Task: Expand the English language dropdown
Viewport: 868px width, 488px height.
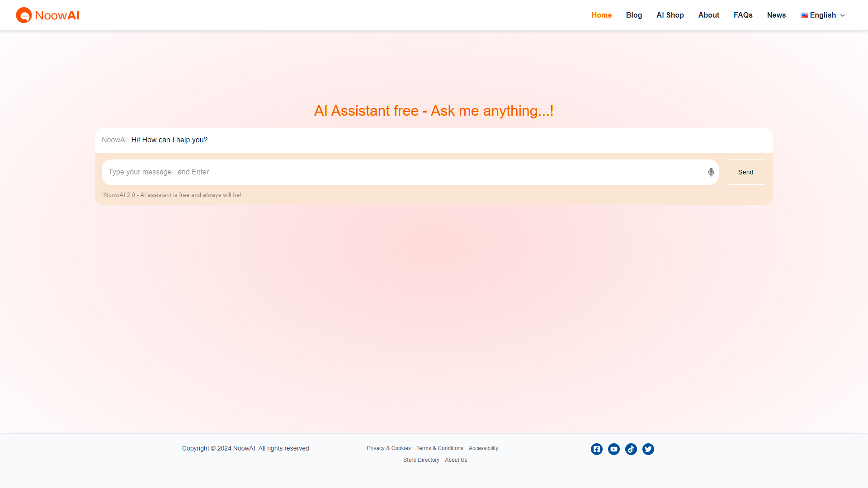Action: pos(823,15)
